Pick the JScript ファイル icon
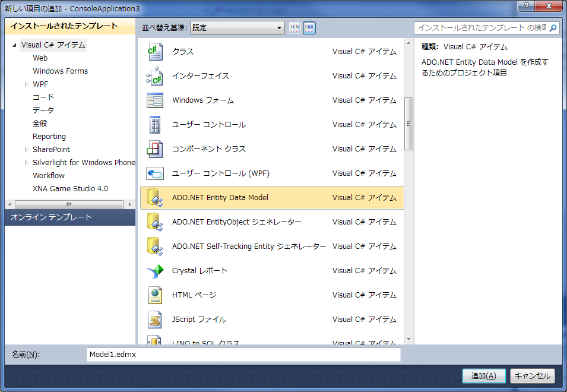This screenshot has height=392, width=567. (x=155, y=320)
